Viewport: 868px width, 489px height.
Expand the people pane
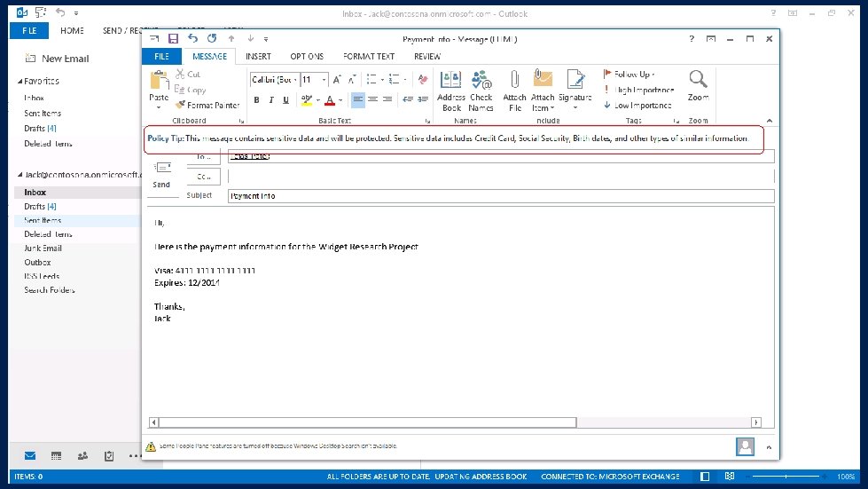coord(769,447)
